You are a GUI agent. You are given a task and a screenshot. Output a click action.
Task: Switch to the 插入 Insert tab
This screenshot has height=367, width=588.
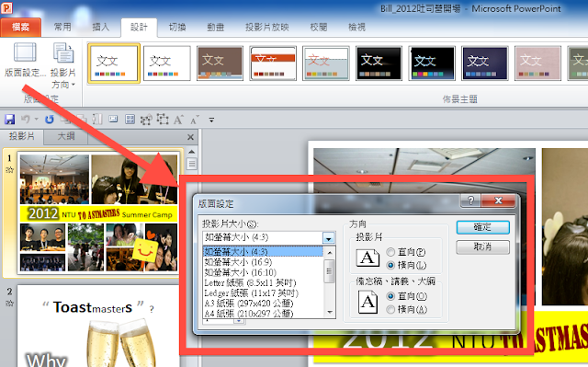pyautogui.click(x=100, y=27)
